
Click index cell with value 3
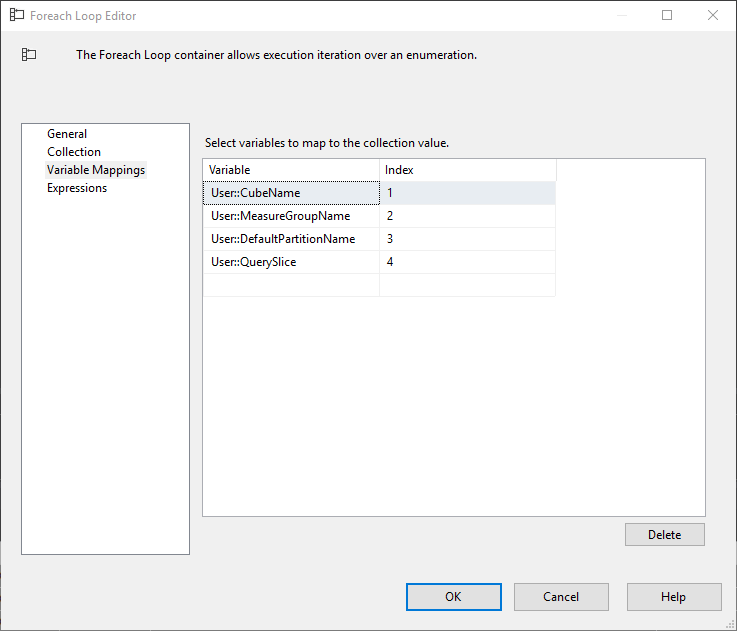pyautogui.click(x=468, y=239)
